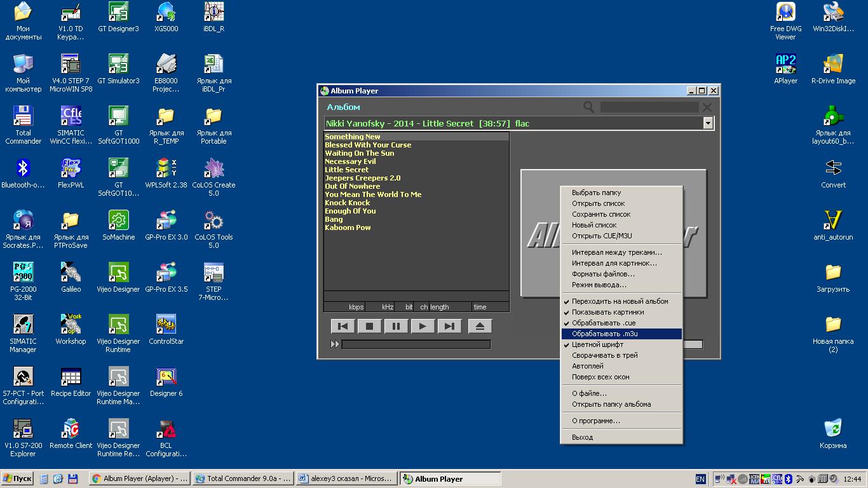Stop playback in Album Player
868x488 pixels.
pos(369,327)
